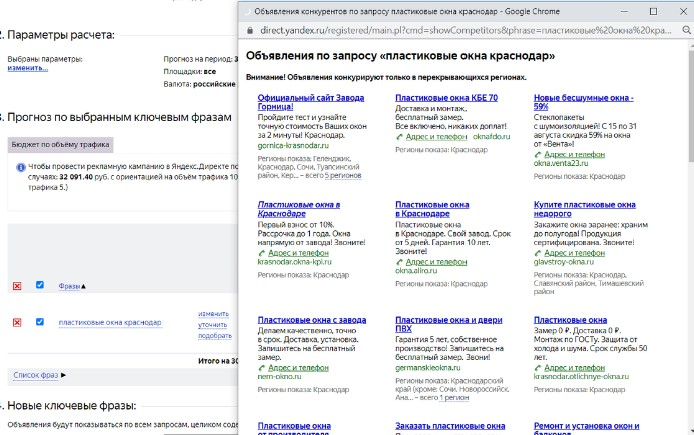Maximize the competitors popup window
This screenshot has height=435, width=694.
(x=653, y=12)
